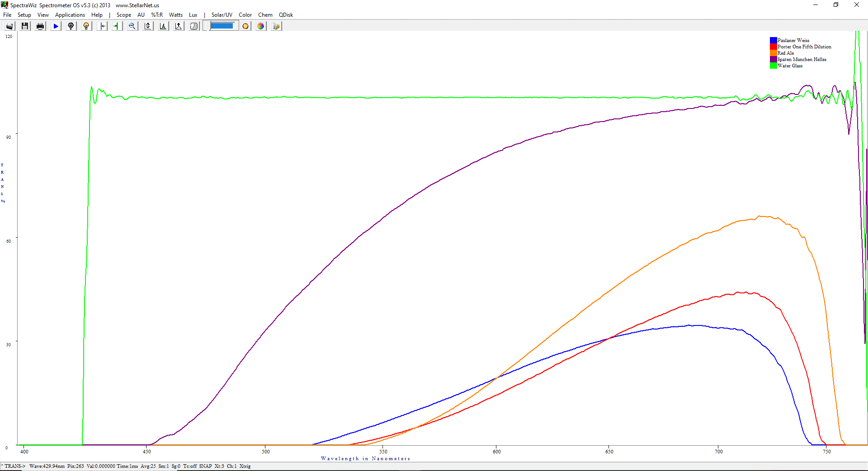This screenshot has width=868, height=471.
Task: Click the Spaten Munchen Helles label
Action: tap(802, 59)
